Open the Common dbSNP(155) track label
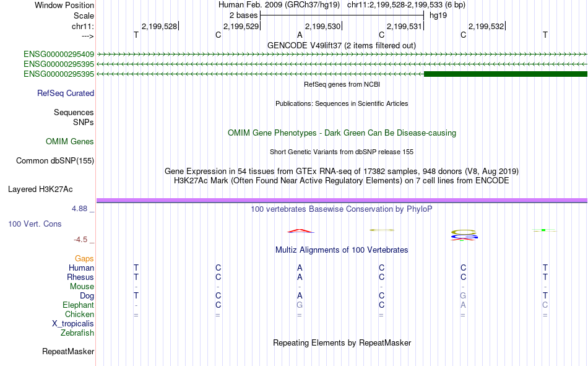Screen dimensions: 588x366 [55, 160]
